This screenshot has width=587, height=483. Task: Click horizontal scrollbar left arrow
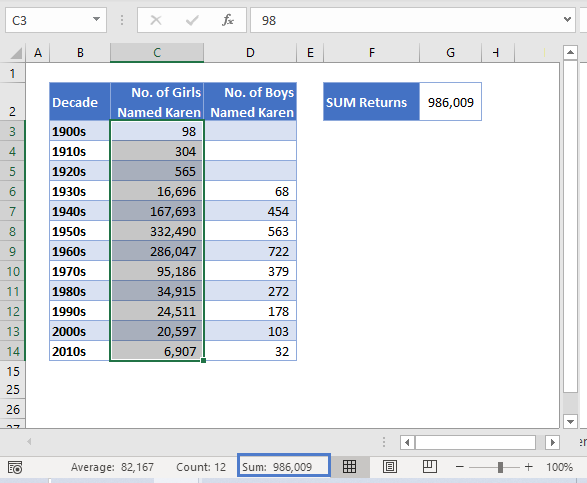pyautogui.click(x=407, y=443)
